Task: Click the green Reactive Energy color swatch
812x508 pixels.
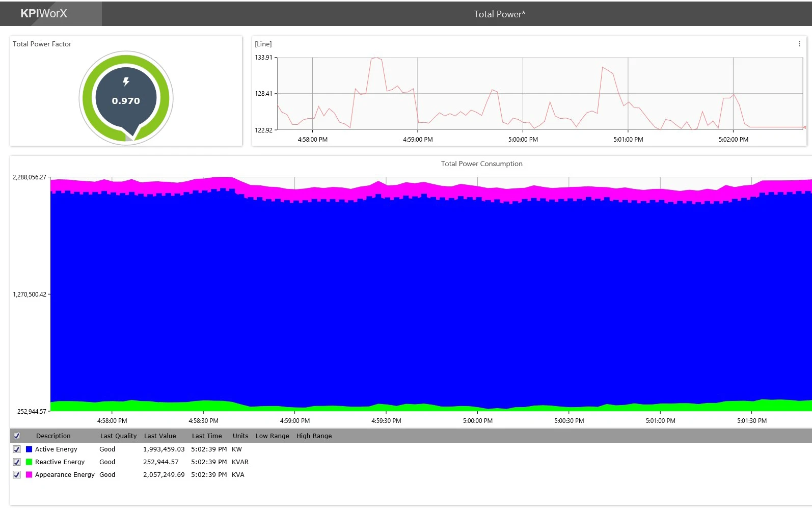Action: click(x=29, y=462)
